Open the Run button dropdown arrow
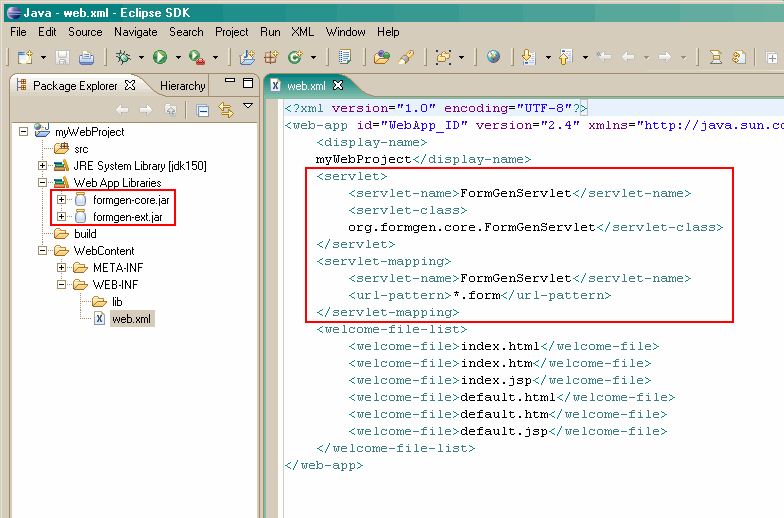Viewport: 784px width, 518px height. pos(176,58)
